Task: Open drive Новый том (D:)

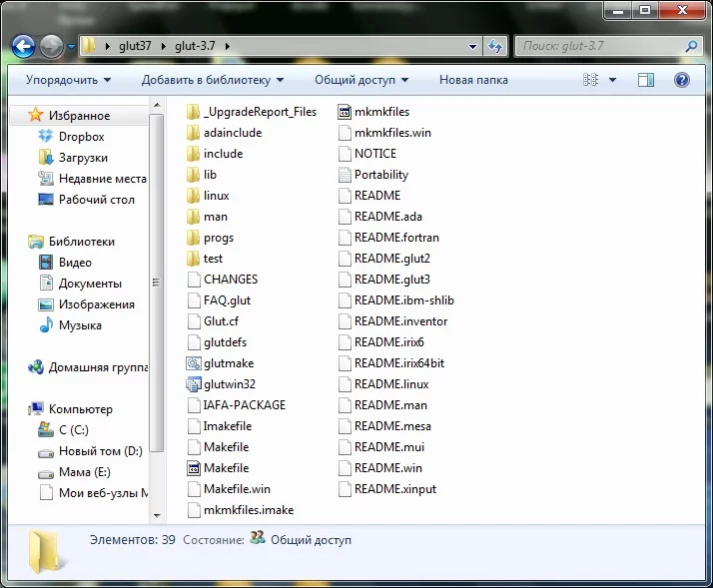Action: (101, 451)
